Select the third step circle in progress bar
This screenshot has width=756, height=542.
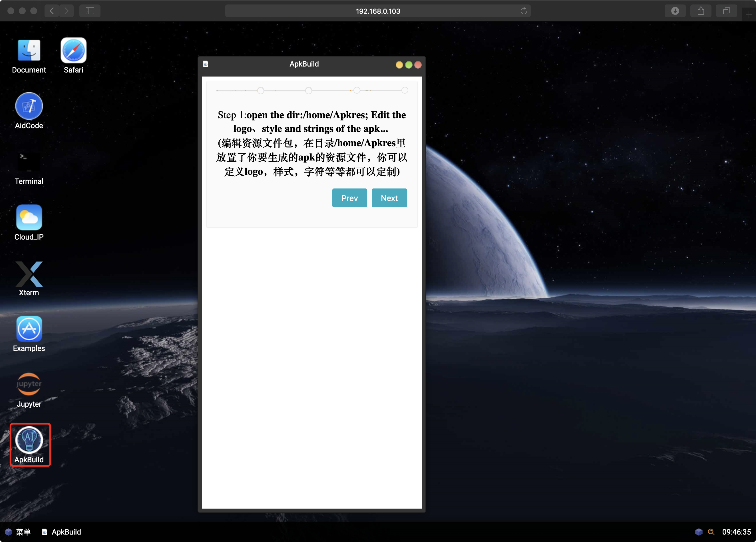pos(357,90)
